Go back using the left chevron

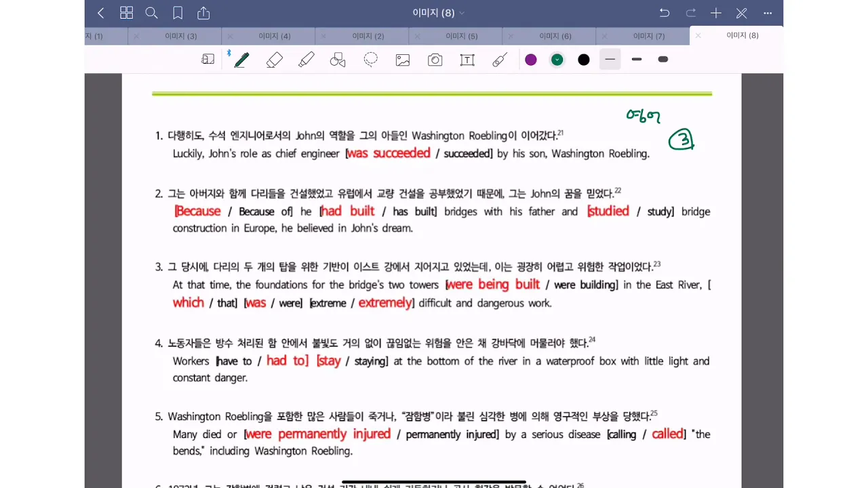point(101,13)
